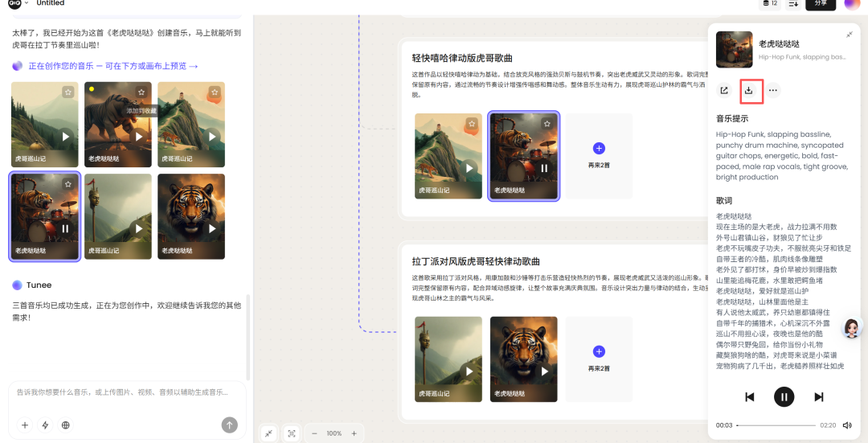
Task: Pause playback in the bottom player
Action: tap(784, 396)
